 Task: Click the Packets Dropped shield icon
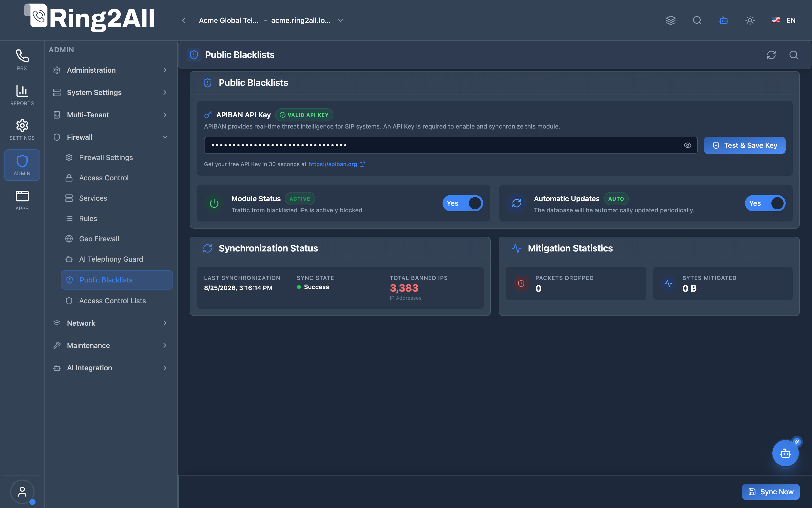click(521, 283)
